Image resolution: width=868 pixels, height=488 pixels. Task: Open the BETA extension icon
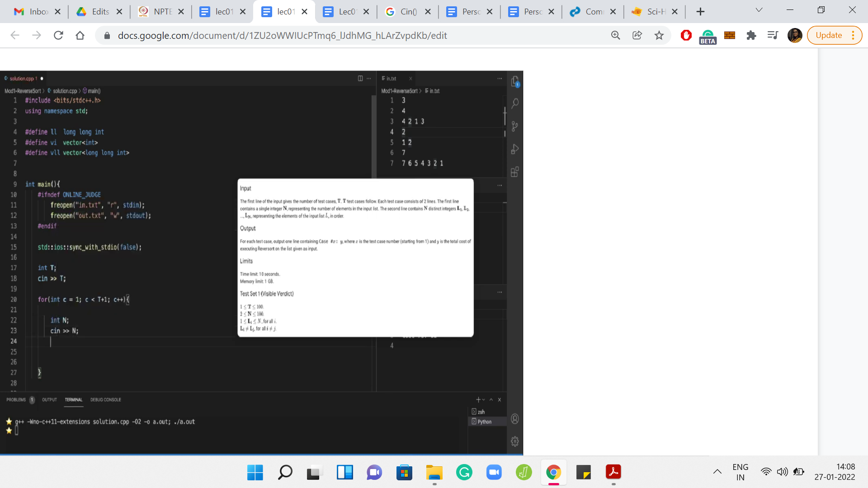click(708, 36)
